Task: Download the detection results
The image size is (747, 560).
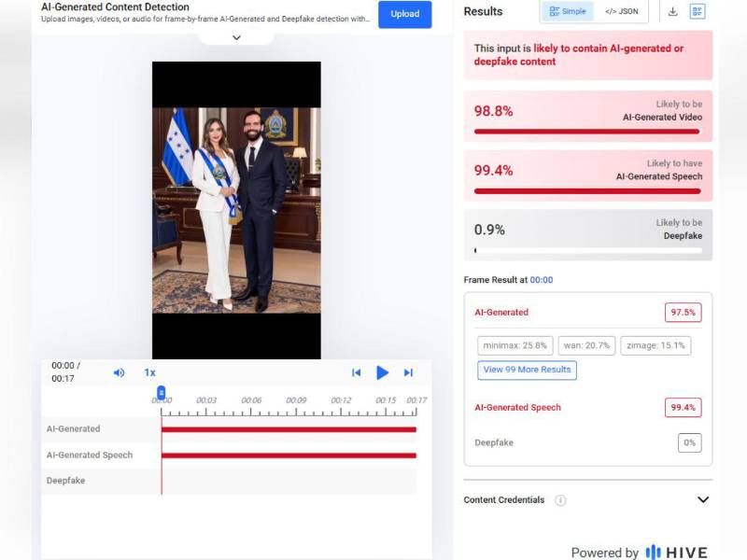Action: pyautogui.click(x=672, y=11)
